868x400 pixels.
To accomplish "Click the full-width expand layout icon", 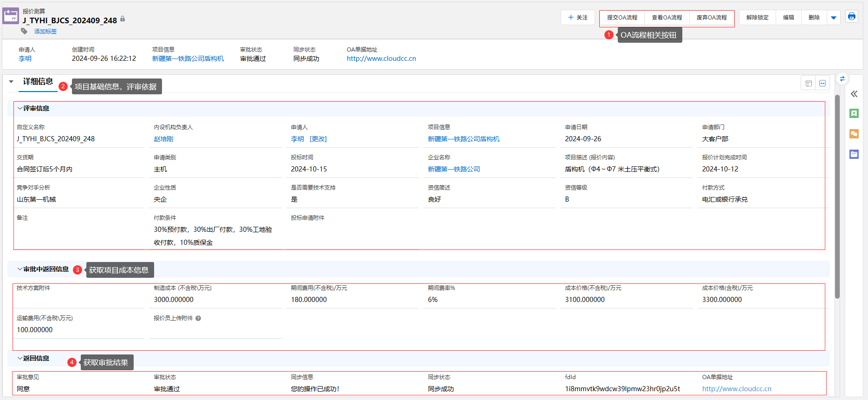I will 823,83.
